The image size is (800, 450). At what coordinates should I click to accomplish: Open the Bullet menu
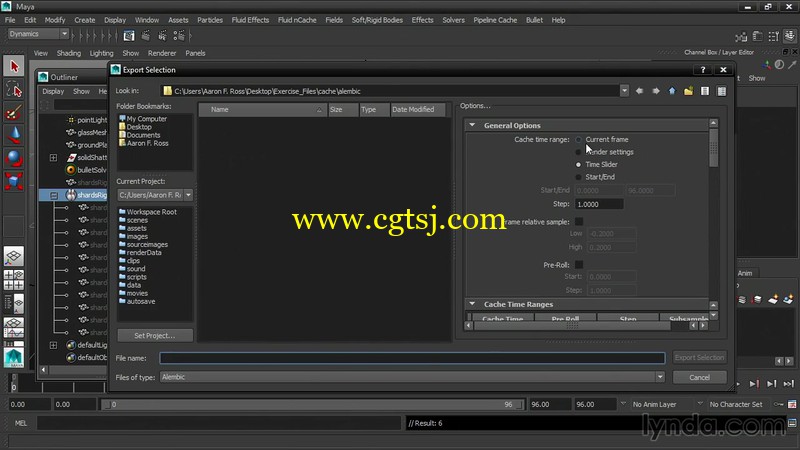[534, 20]
